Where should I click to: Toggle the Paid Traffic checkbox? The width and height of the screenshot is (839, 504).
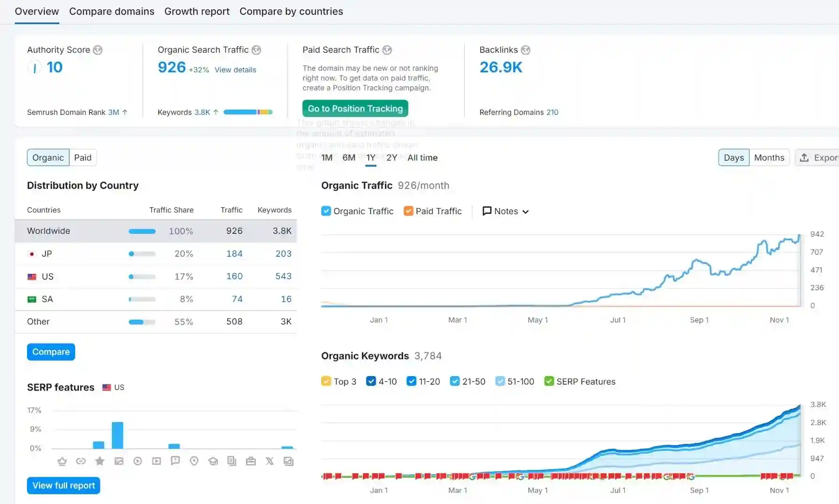(x=408, y=211)
